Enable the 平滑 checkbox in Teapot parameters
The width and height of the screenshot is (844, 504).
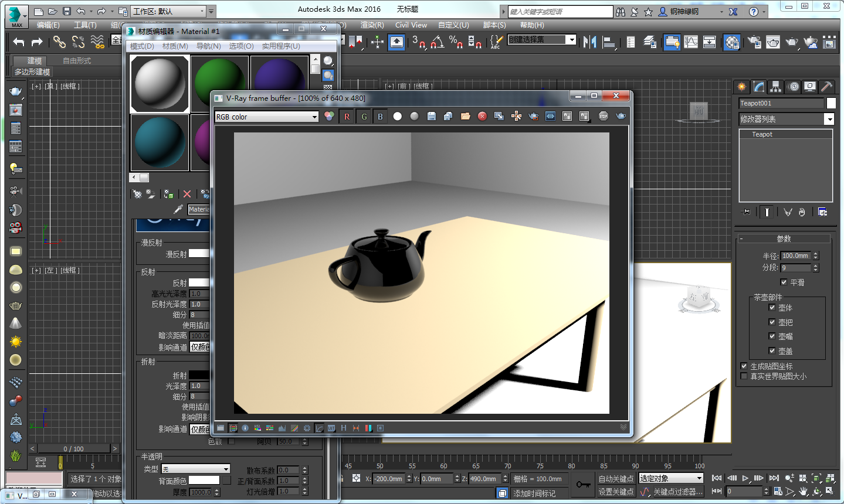click(x=784, y=281)
